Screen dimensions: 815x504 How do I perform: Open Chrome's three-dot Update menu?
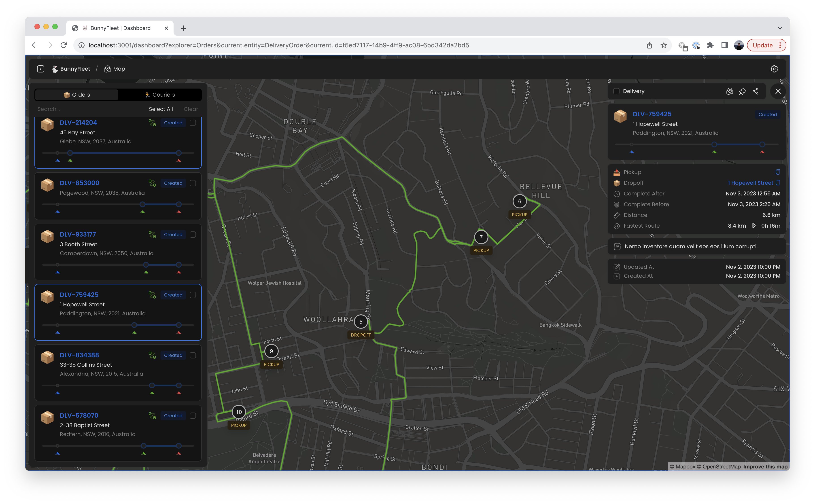tap(780, 45)
